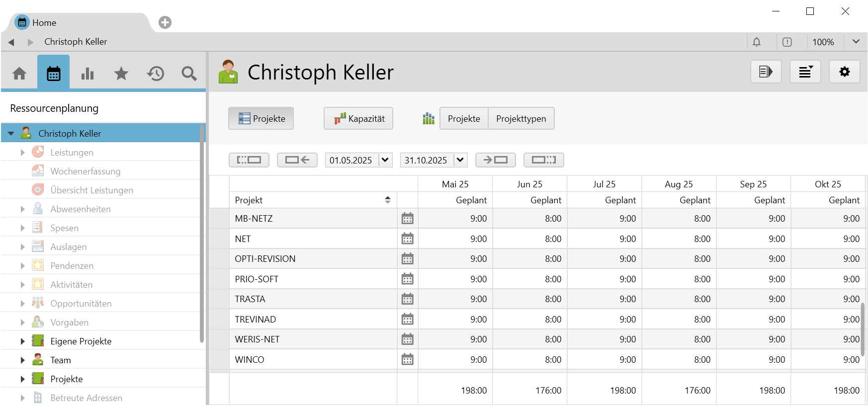Toggle grouping by Projekttypen
868x406 pixels.
point(521,119)
